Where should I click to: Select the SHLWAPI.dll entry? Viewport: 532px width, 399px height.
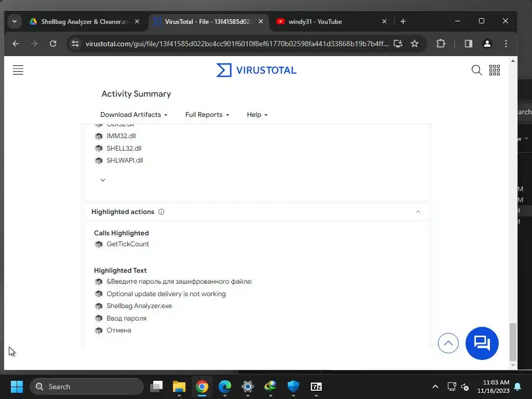point(125,161)
